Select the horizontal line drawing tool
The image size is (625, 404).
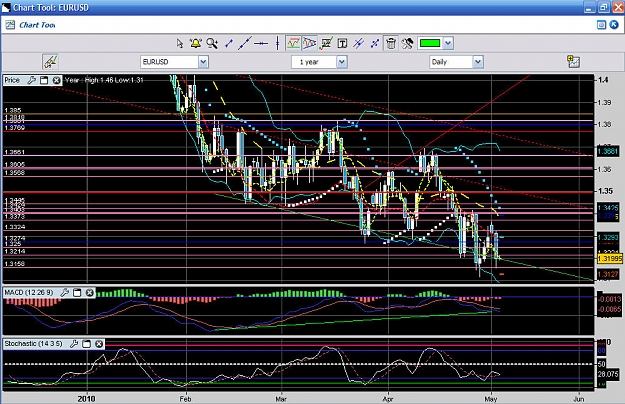[261, 43]
